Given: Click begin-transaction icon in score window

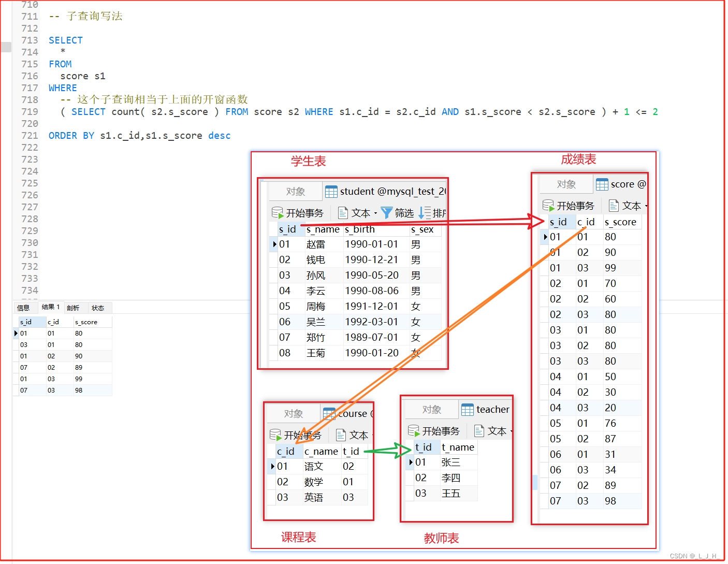Looking at the screenshot, I should pyautogui.click(x=548, y=206).
